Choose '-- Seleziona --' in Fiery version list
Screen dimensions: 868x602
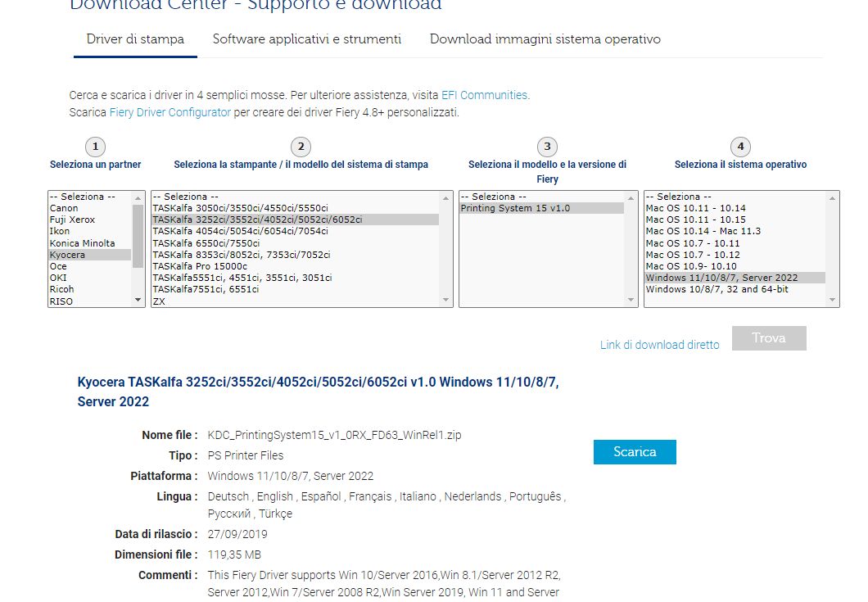[x=542, y=197]
